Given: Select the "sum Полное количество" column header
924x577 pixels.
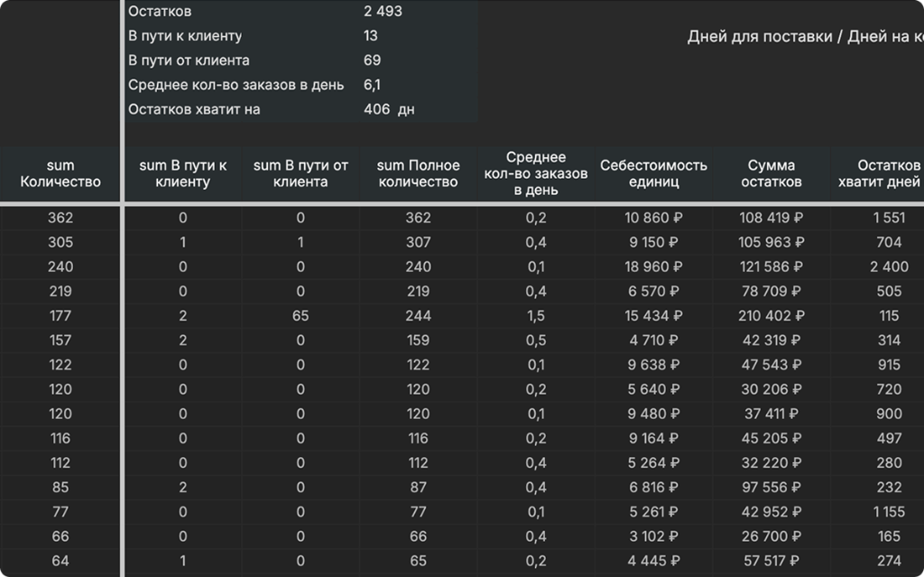Looking at the screenshot, I should [x=419, y=173].
